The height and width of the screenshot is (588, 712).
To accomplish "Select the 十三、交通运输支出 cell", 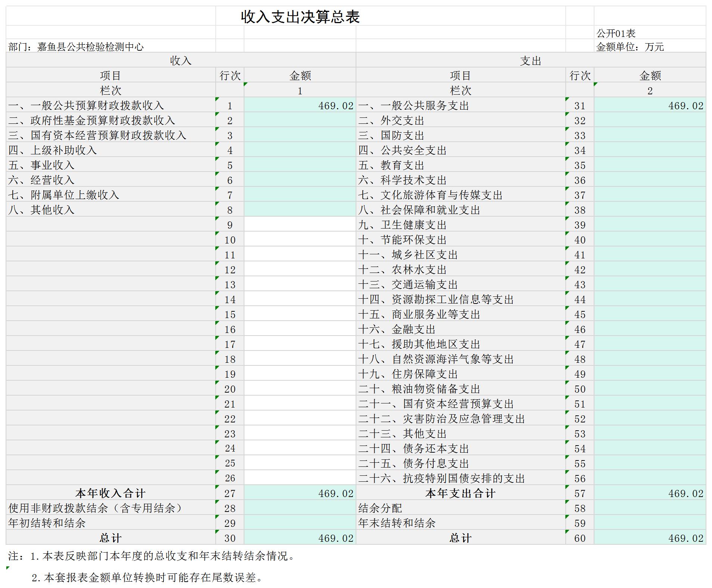I will 408,284.
